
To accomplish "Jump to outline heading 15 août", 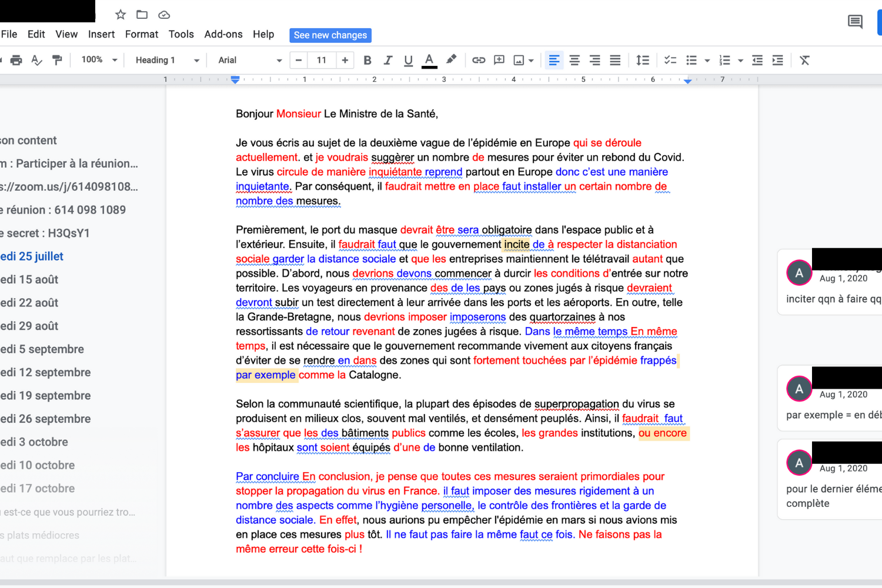I will pyautogui.click(x=29, y=279).
